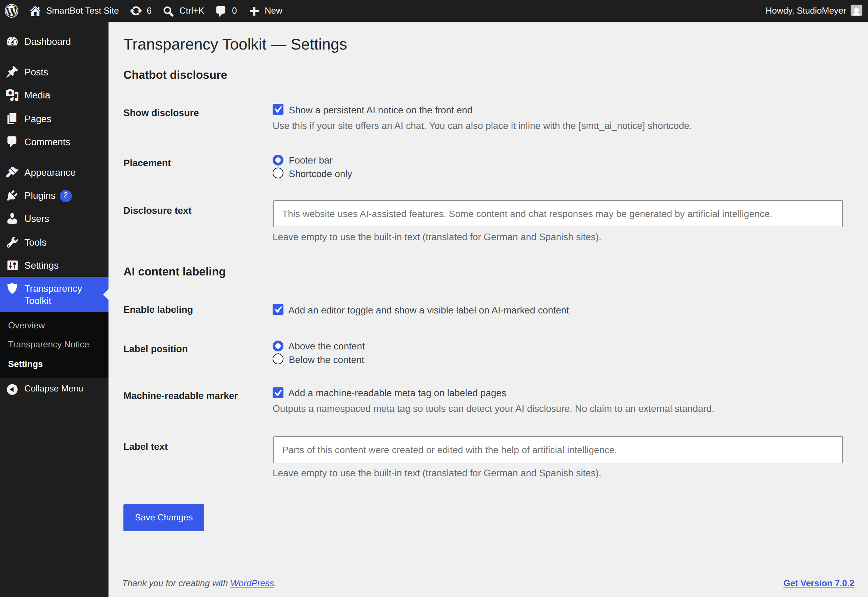
Task: Open the WordPress logo menu
Action: 12,11
